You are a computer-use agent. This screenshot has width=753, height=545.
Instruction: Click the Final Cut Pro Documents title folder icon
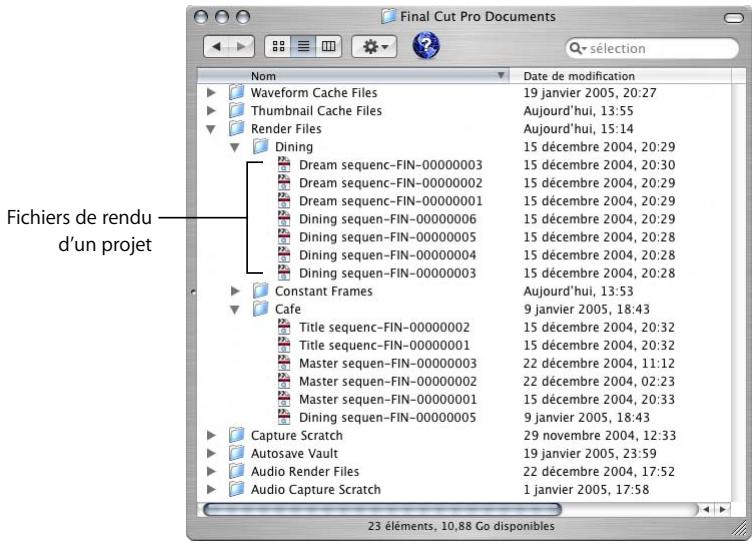[x=389, y=16]
